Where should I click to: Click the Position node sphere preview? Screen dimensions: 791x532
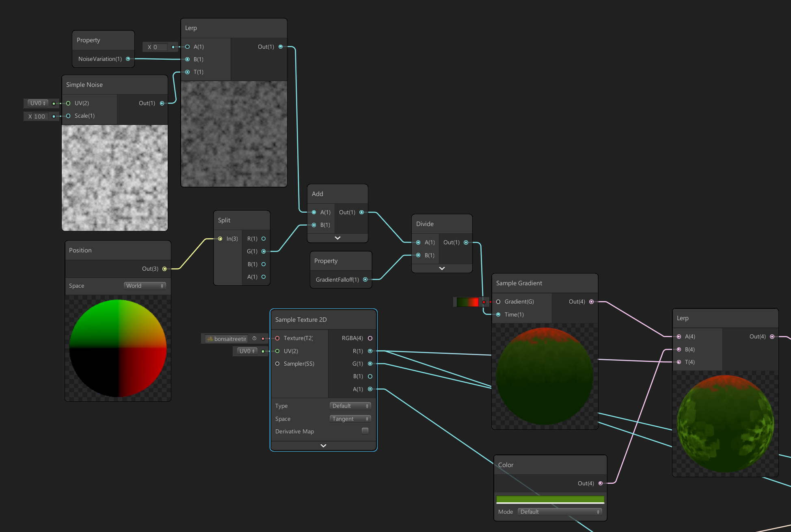point(118,348)
